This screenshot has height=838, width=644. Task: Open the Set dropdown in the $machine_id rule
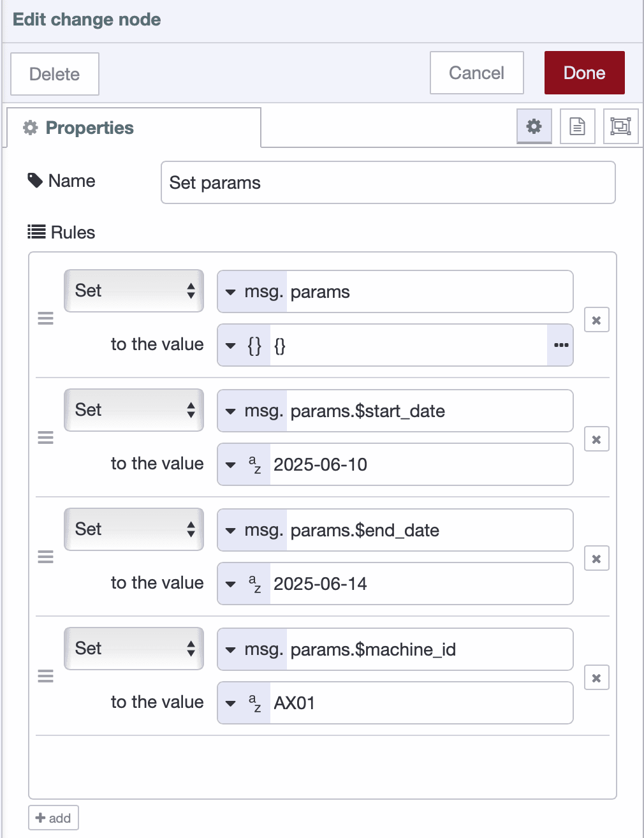click(133, 649)
